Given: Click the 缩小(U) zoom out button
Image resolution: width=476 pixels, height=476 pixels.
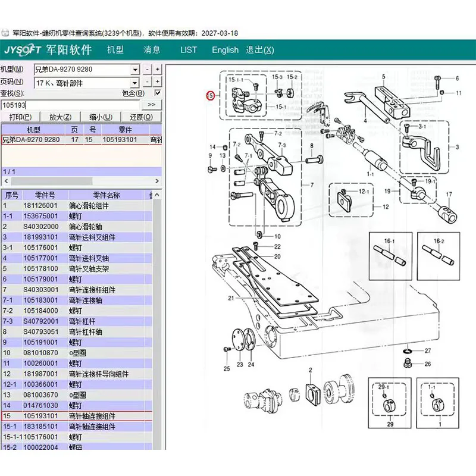Looking at the screenshot, I should point(101,117).
